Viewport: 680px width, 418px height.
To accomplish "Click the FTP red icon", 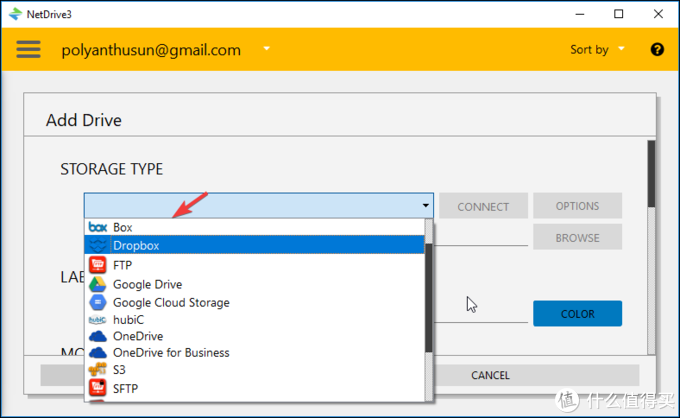I will (98, 265).
